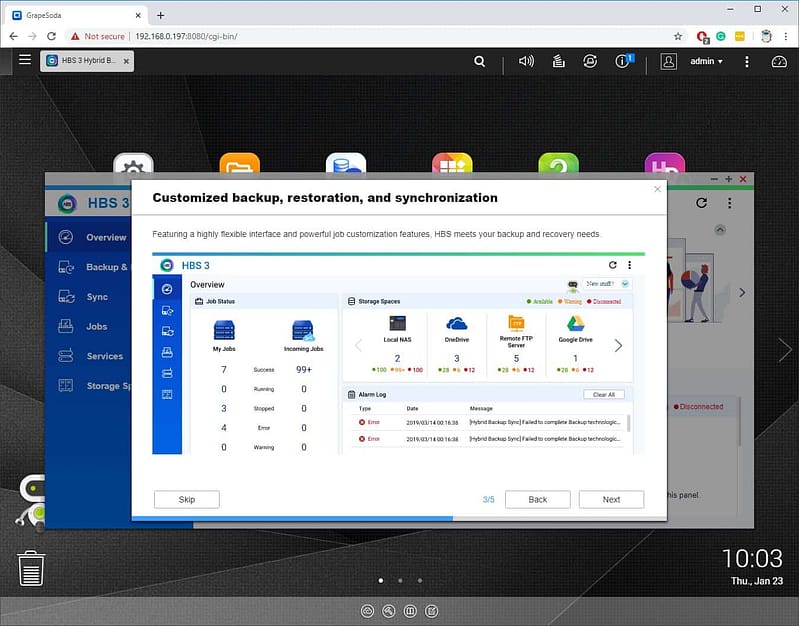Screen dimensions: 799x626
Task: Close the HBS 3 window red X
Action: click(743, 179)
